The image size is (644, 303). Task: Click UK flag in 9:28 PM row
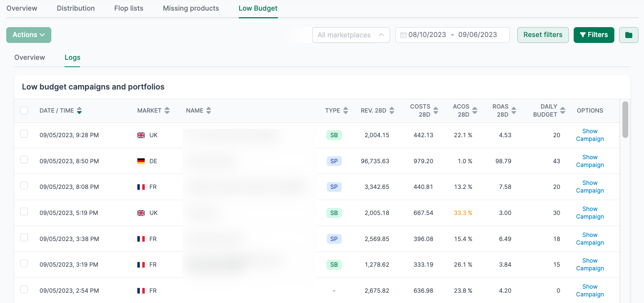[x=141, y=135]
